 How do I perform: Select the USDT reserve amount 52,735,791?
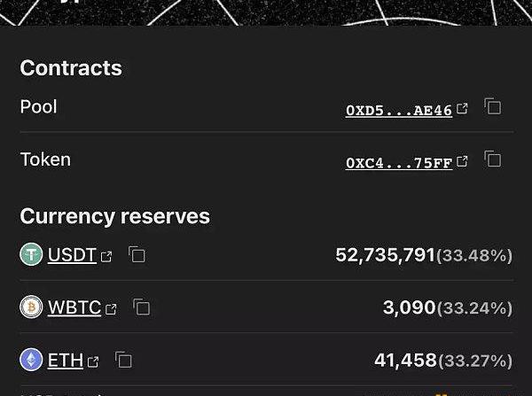[x=385, y=255]
